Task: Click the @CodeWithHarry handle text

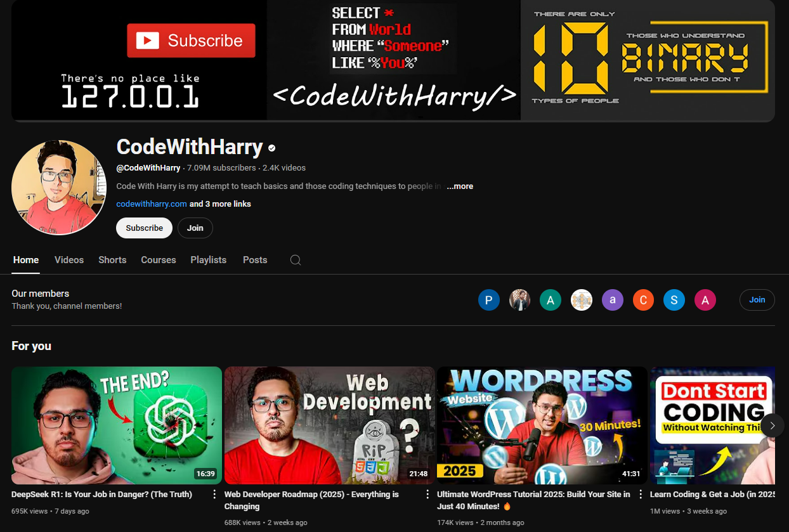Action: click(148, 168)
